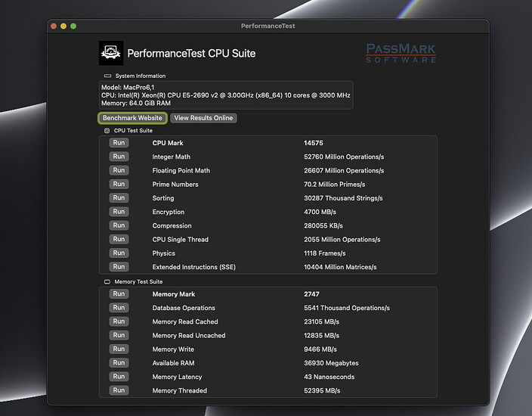532x416 pixels.
Task: Start the Memory Latency test
Action: [x=119, y=377]
